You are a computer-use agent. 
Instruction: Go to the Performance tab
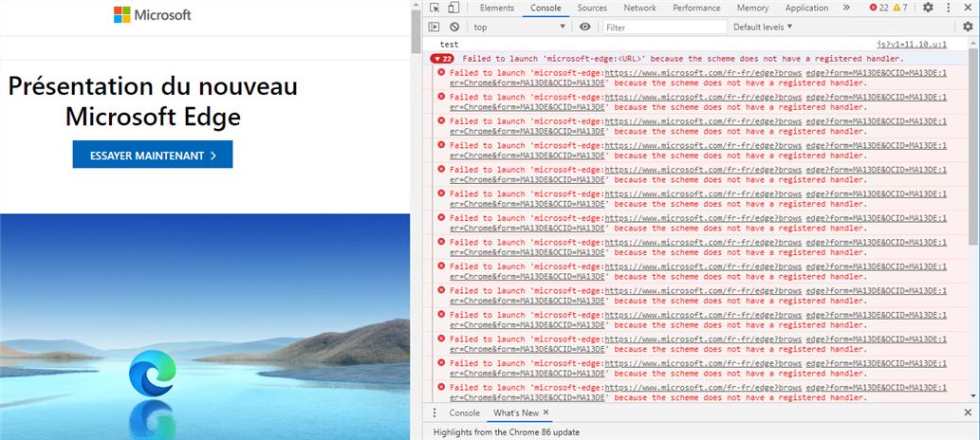[696, 9]
